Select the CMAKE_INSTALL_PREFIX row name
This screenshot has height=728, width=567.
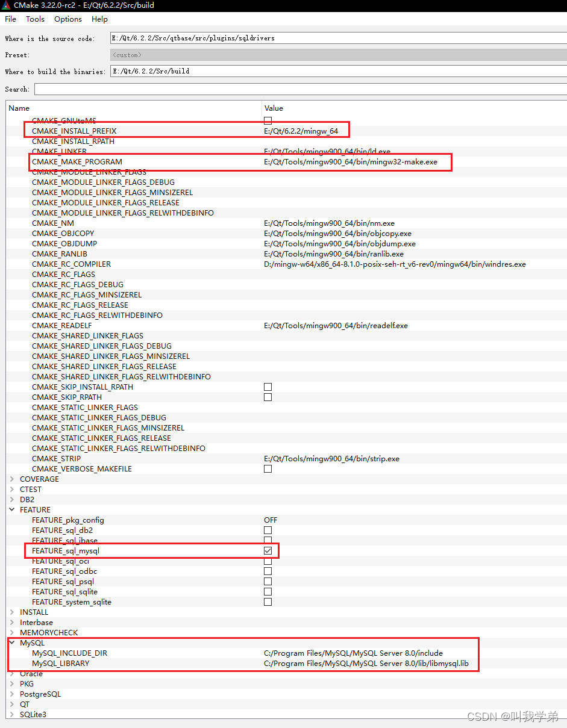74,131
